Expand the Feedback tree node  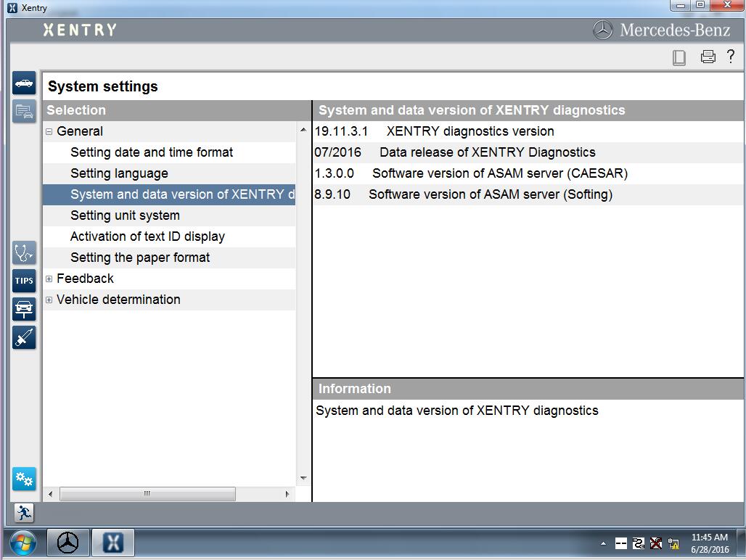coord(49,279)
